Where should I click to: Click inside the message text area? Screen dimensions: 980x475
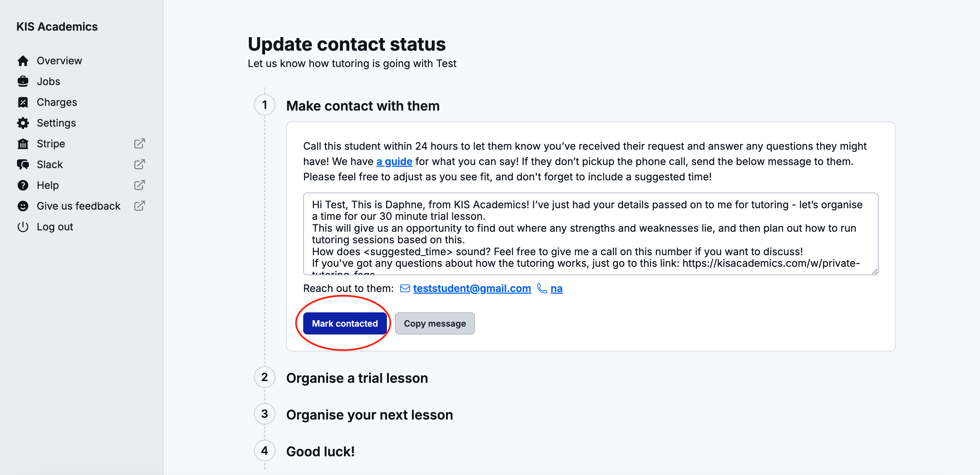point(590,233)
